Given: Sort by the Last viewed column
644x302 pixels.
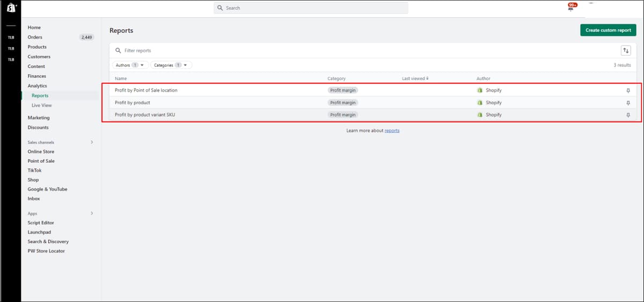Looking at the screenshot, I should [415, 78].
